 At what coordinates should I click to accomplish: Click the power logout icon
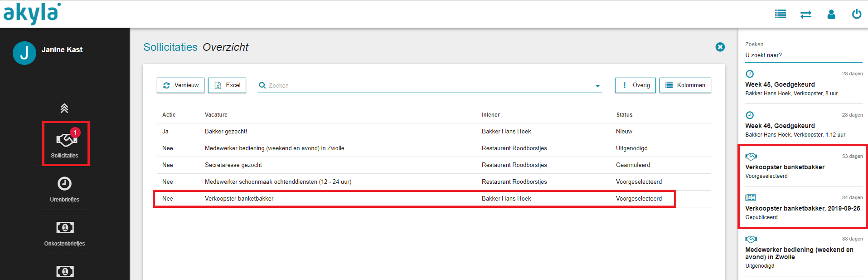(x=857, y=14)
